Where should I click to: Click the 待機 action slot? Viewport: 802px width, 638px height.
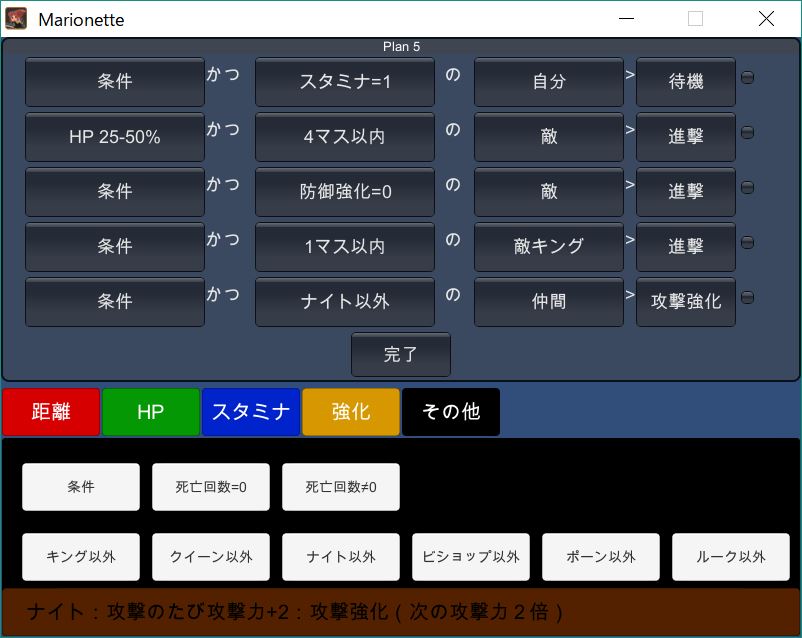(x=686, y=82)
